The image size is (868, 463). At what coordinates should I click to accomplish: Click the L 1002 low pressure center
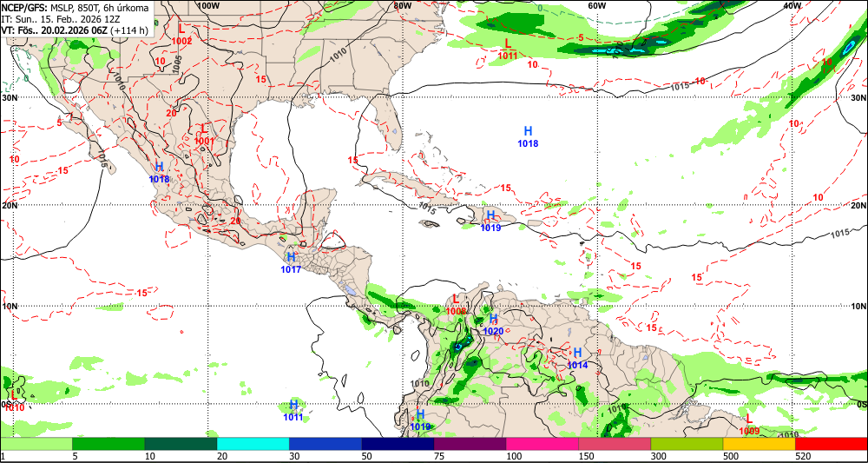click(181, 34)
